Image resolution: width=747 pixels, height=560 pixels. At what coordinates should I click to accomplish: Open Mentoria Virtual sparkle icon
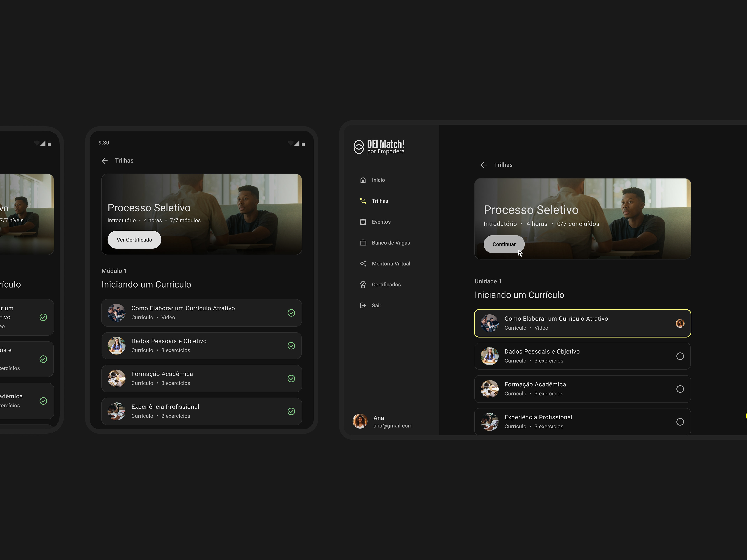[x=363, y=264]
